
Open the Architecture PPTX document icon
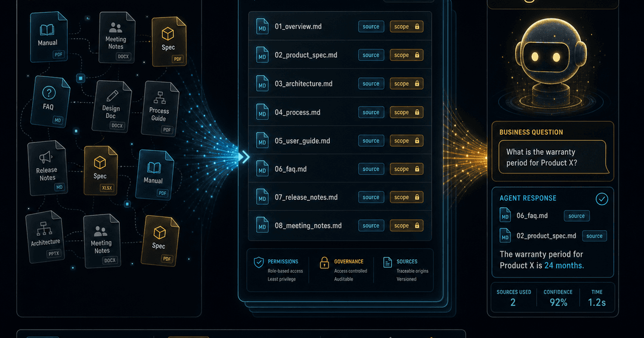[45, 237]
